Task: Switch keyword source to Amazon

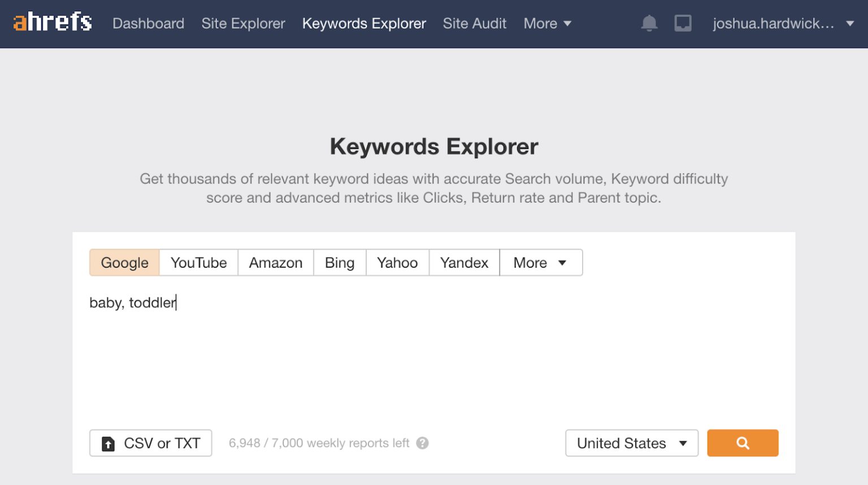Action: [275, 263]
